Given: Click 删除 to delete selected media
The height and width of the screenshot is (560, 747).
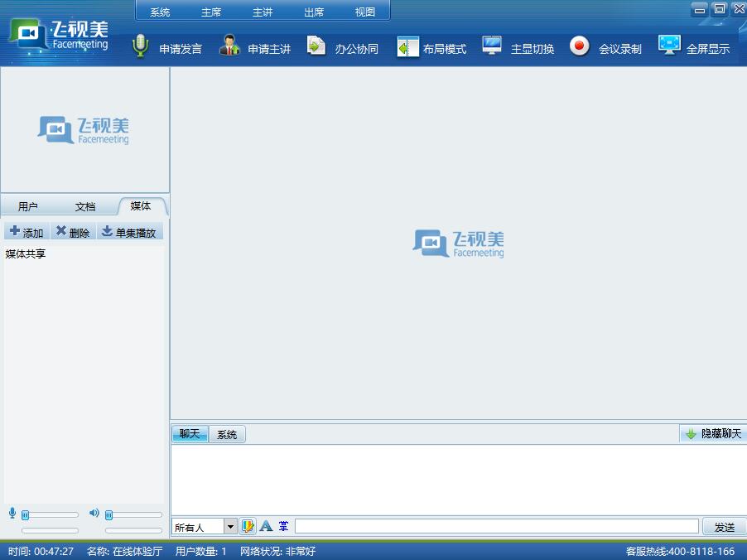Looking at the screenshot, I should pyautogui.click(x=74, y=232).
